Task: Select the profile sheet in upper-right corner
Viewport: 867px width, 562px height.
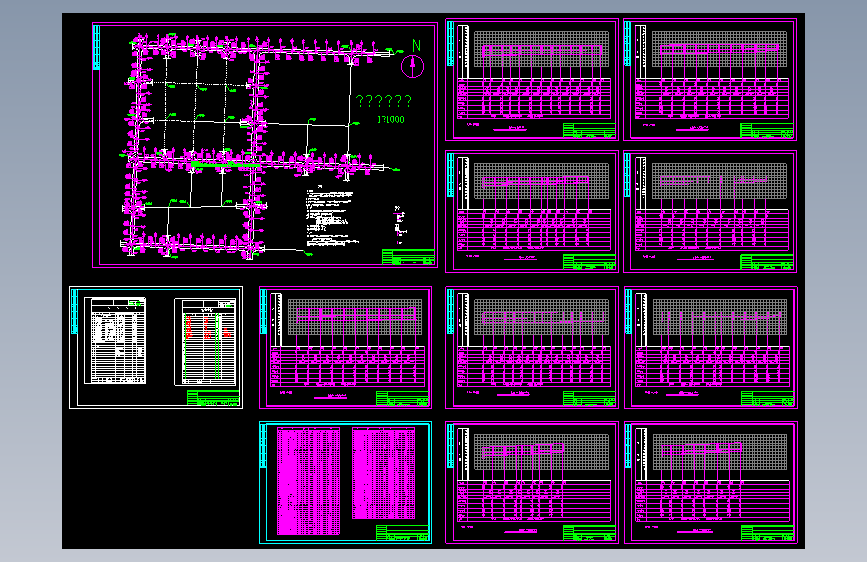Action: tap(710, 80)
